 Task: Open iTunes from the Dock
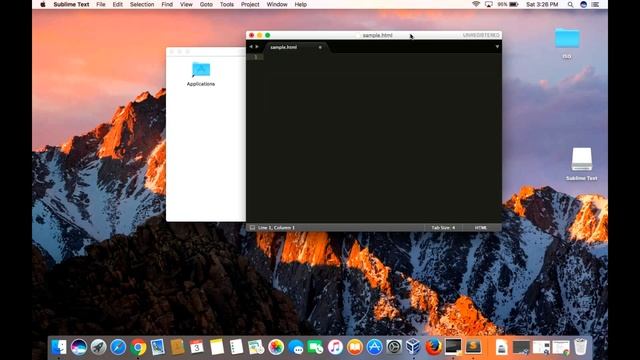pyautogui.click(x=335, y=347)
